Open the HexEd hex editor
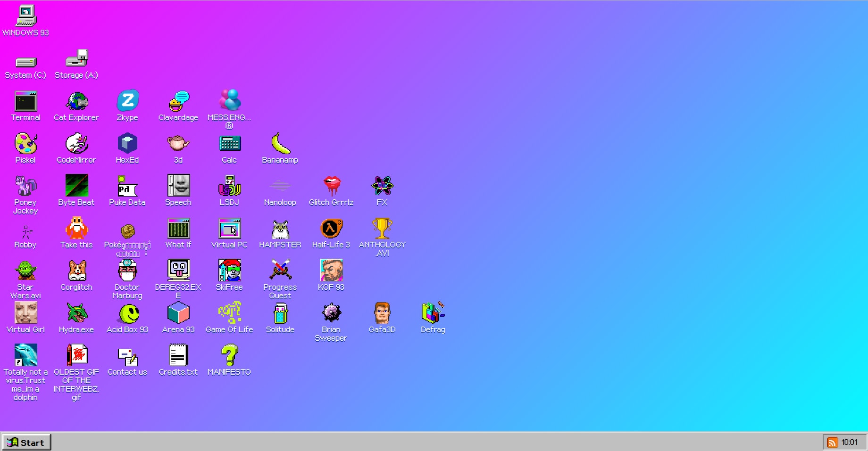This screenshot has height=451, width=868. pyautogui.click(x=127, y=144)
